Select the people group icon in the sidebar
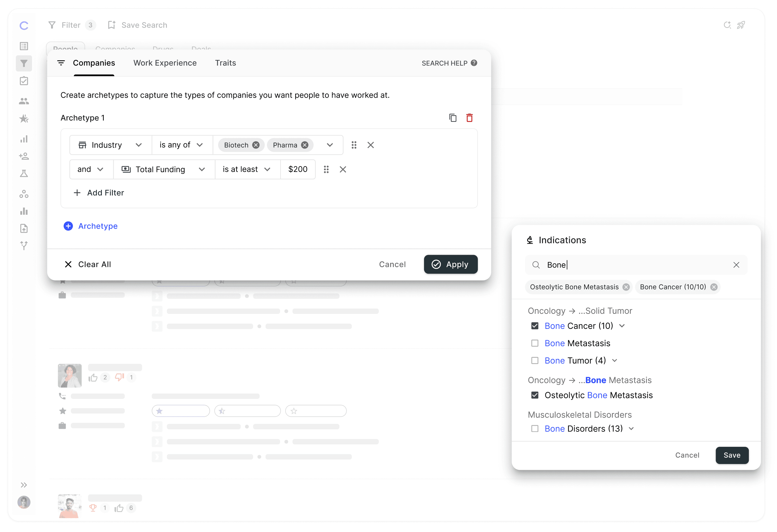Screen dimensions: 777x532 (x=24, y=101)
